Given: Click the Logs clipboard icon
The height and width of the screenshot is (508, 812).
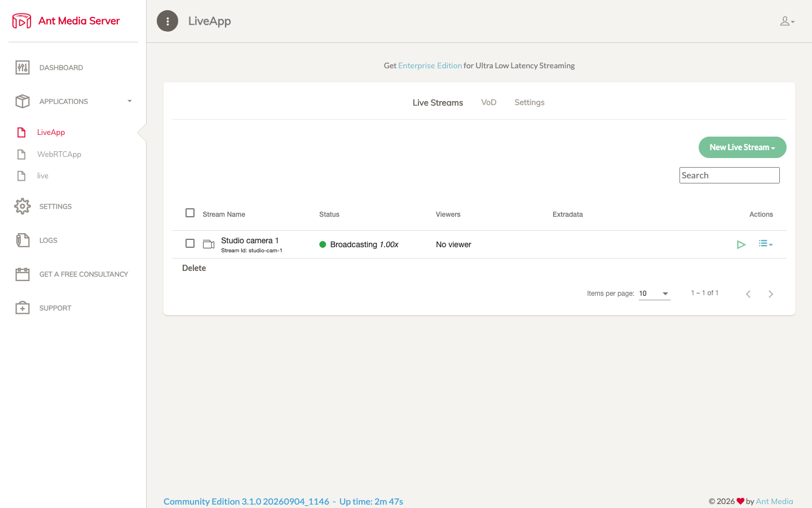Looking at the screenshot, I should coord(23,240).
